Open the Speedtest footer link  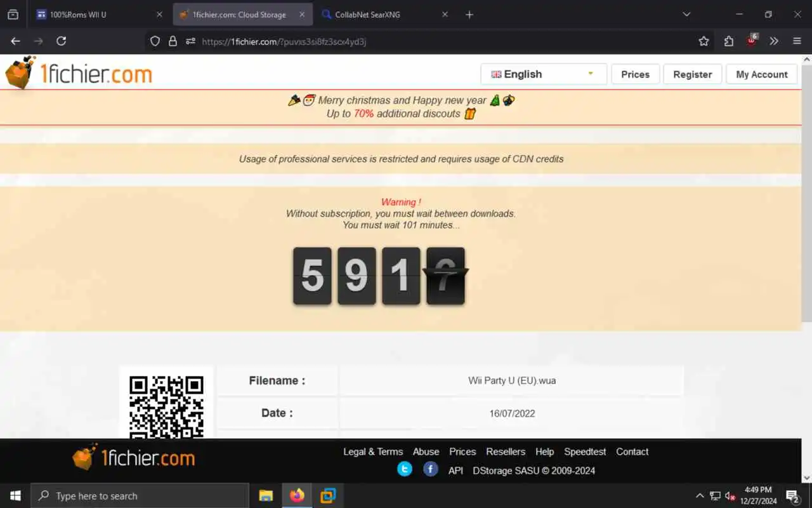(x=585, y=452)
